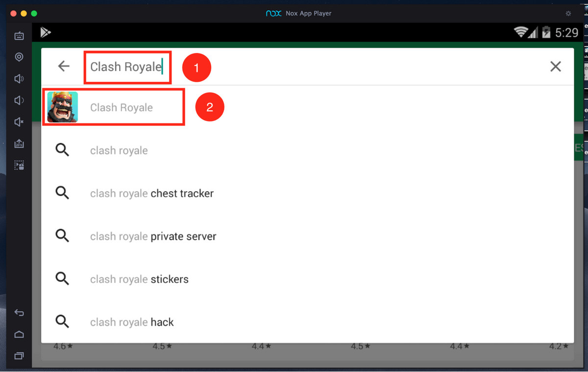Click Android back arrow in Nox sidebar
Image resolution: width=588 pixels, height=372 pixels.
(19, 313)
